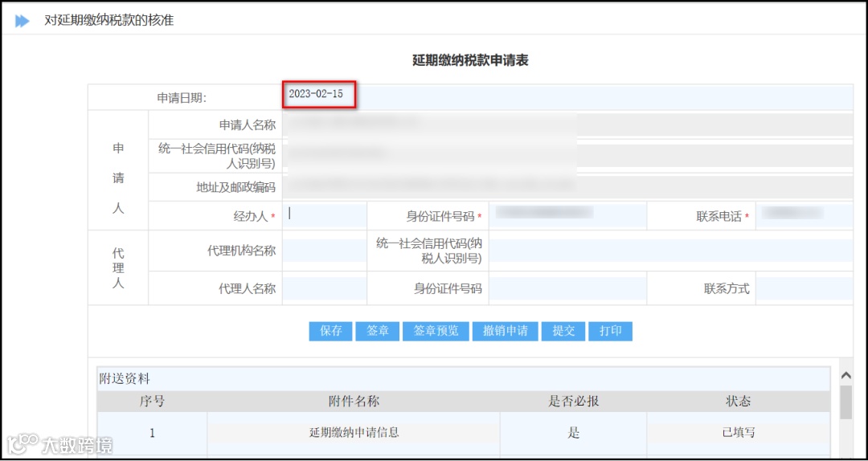
Task: Click the scrollbar up arrow of 附送资料
Action: click(845, 375)
